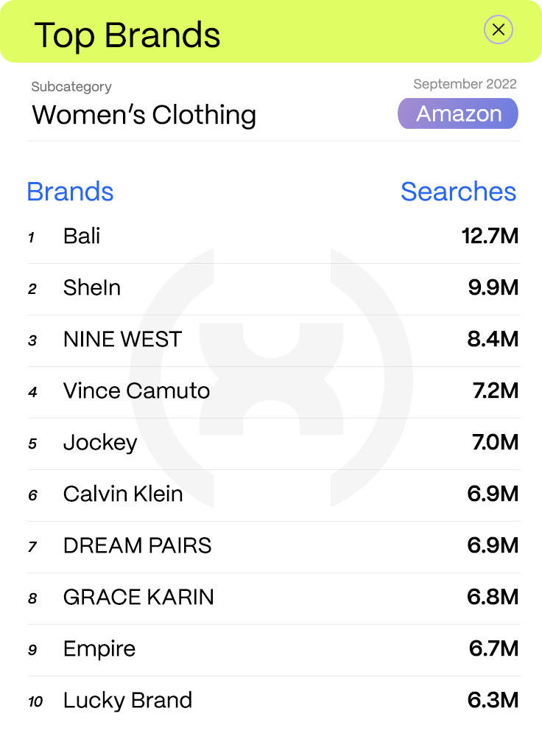Select the Calvin Klein row
Viewport: 542px width, 756px height.
122,494
